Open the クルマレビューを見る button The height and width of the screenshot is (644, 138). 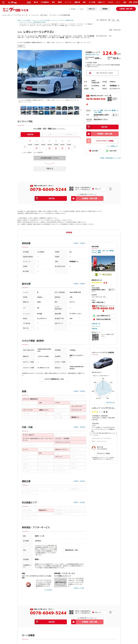[103, 453]
